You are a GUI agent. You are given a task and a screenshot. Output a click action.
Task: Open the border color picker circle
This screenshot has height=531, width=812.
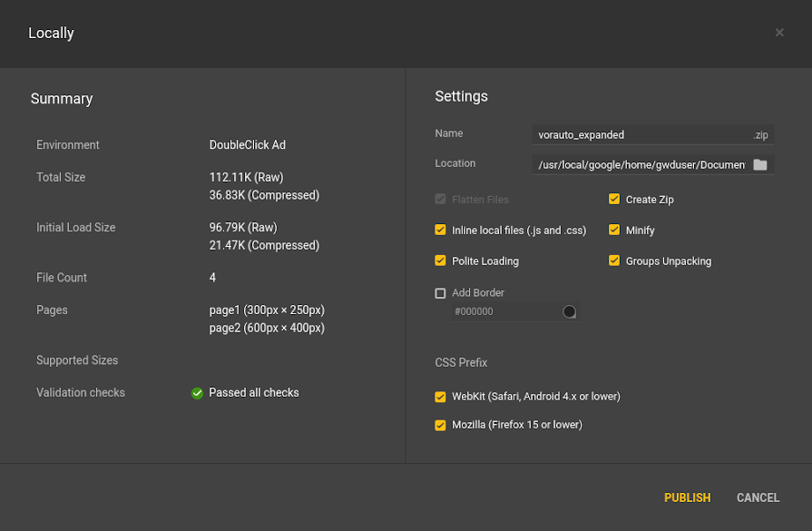570,311
